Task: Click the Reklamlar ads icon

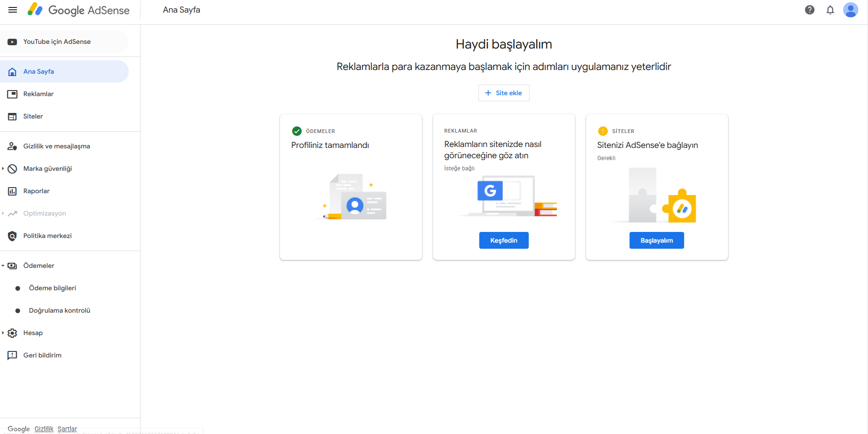Action: [x=13, y=94]
